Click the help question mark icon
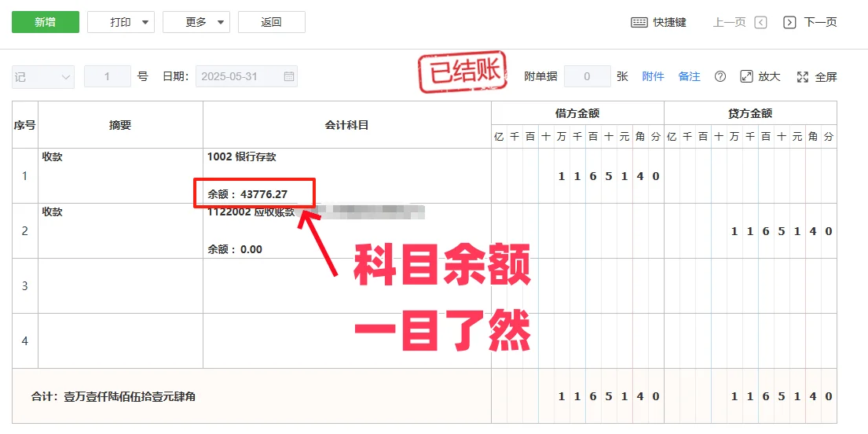 coord(720,76)
